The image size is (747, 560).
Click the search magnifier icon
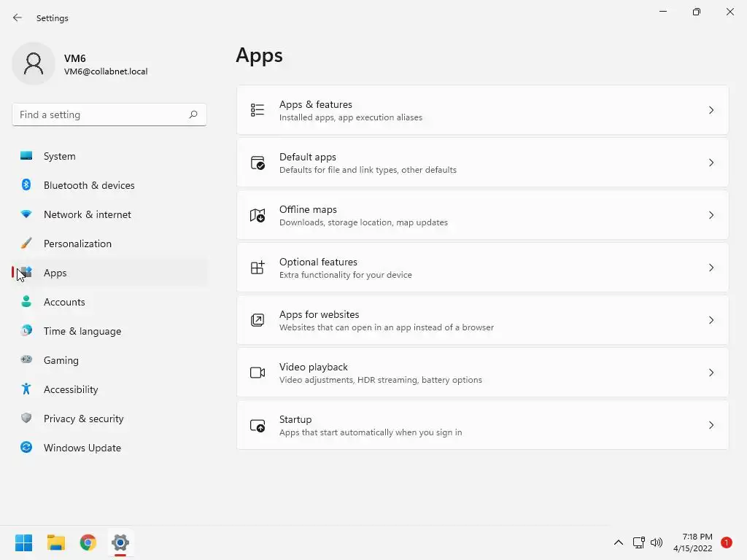coord(193,114)
